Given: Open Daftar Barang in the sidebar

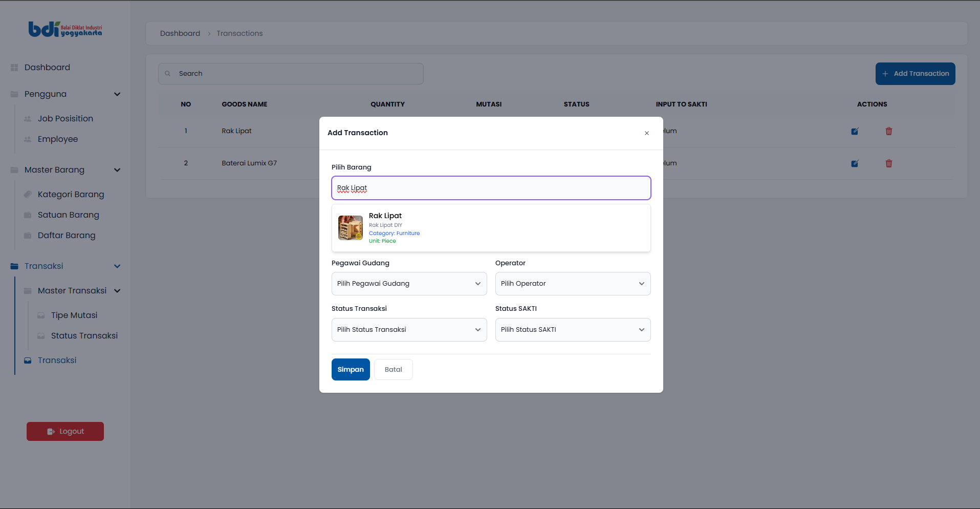Looking at the screenshot, I should [x=67, y=236].
